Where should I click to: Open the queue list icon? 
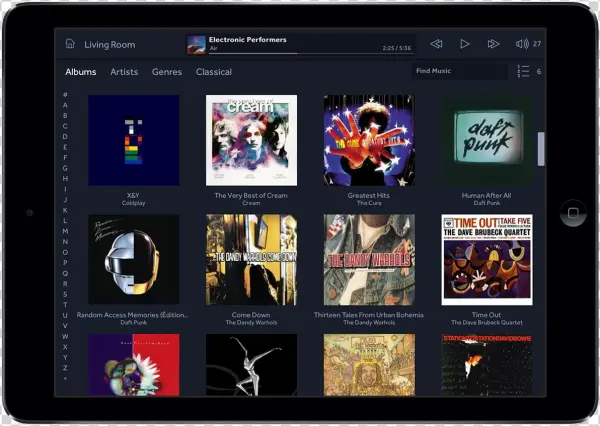click(523, 72)
